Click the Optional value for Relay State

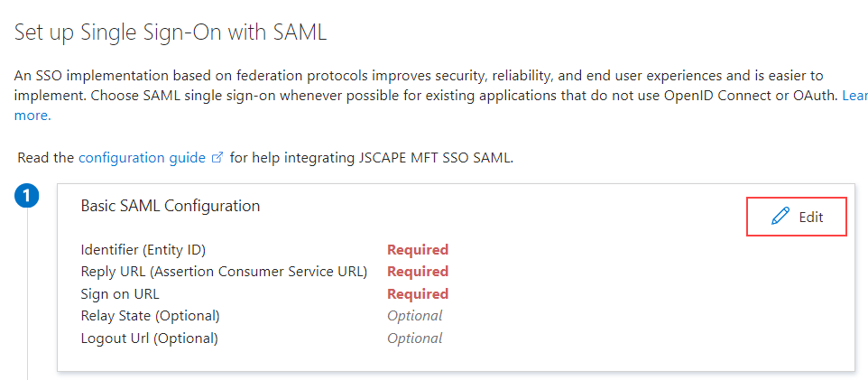coord(414,316)
